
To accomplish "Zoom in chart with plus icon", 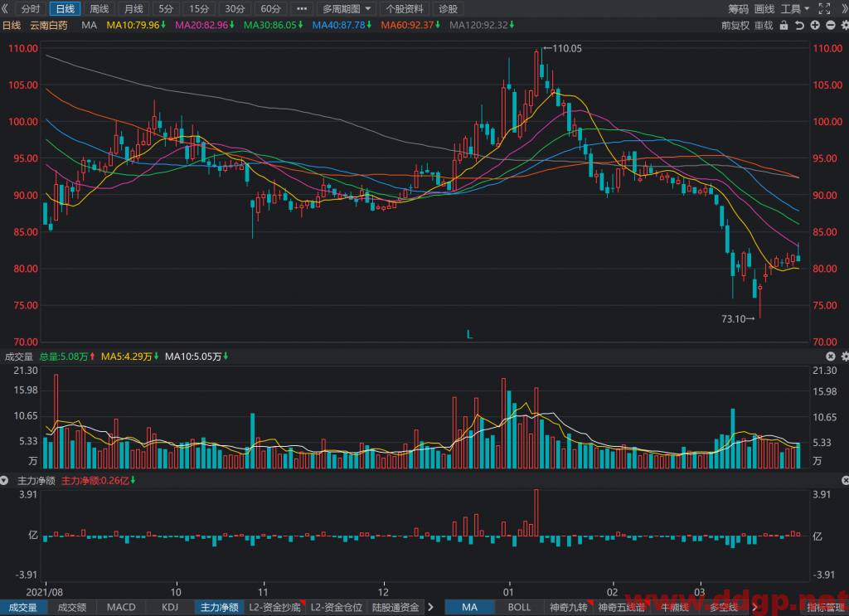I will point(815,26).
